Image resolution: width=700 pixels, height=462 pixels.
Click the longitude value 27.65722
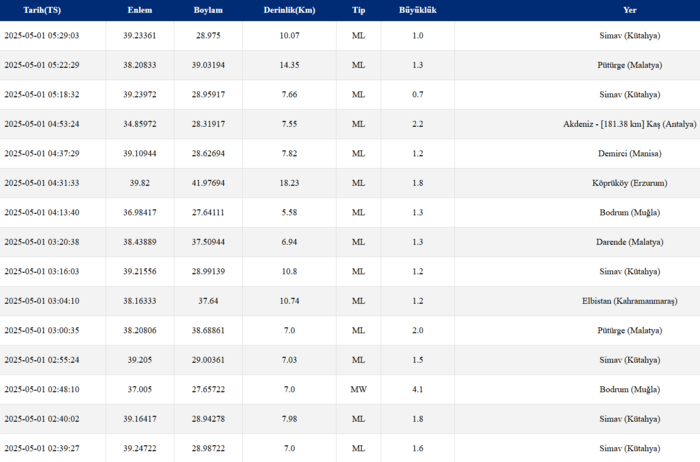click(x=208, y=389)
